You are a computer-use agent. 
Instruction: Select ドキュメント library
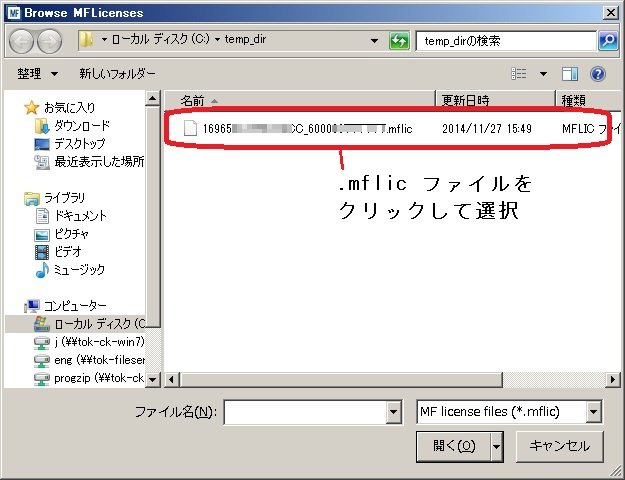[x=81, y=216]
